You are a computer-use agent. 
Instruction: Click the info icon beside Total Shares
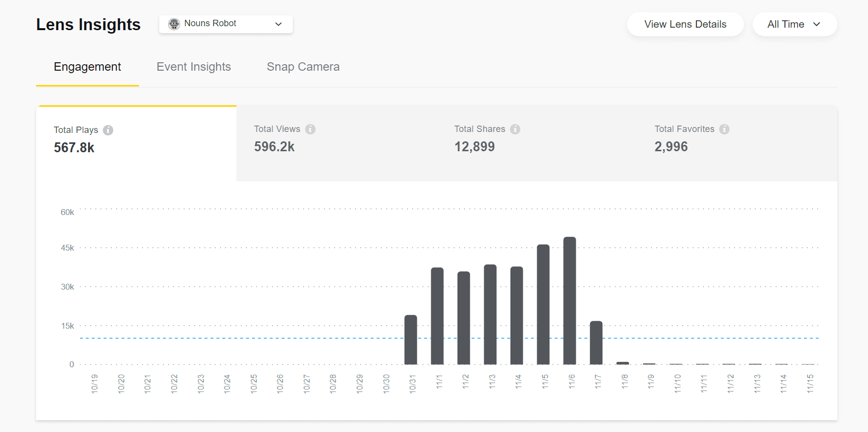515,129
